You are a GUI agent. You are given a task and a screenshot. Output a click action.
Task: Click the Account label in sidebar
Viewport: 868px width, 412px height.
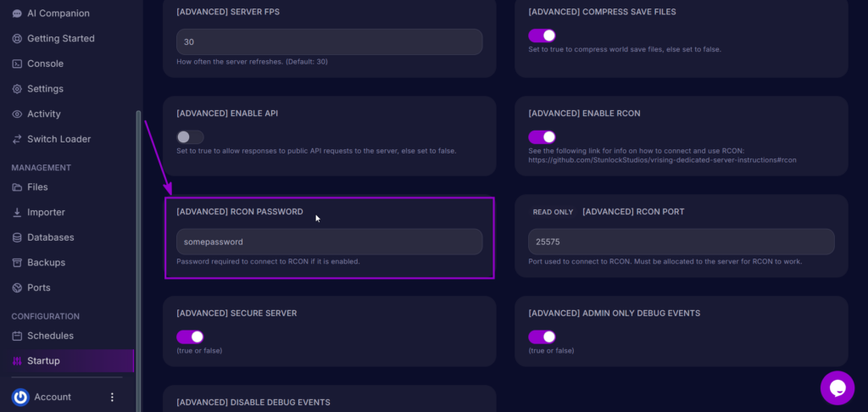click(x=53, y=397)
